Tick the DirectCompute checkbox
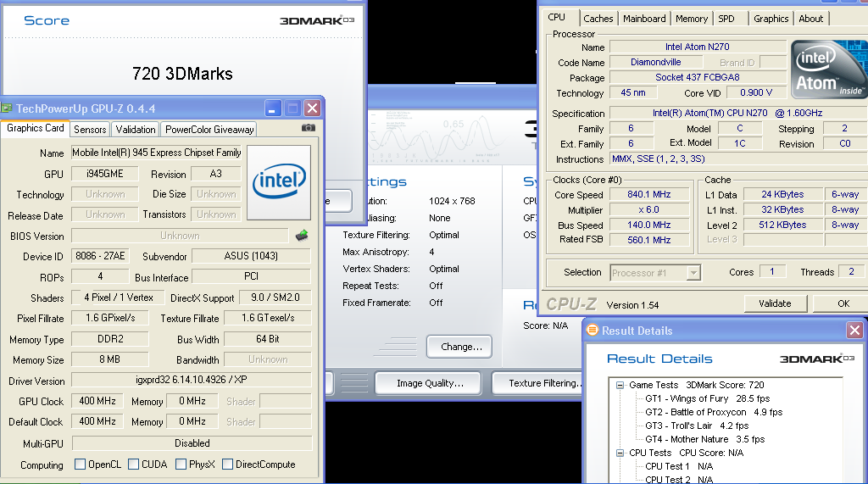The image size is (868, 484). [x=227, y=464]
